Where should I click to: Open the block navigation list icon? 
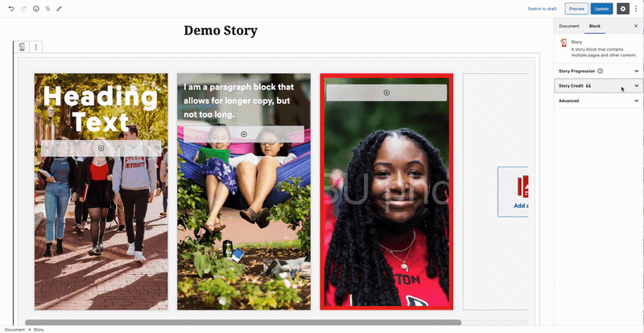(x=47, y=9)
